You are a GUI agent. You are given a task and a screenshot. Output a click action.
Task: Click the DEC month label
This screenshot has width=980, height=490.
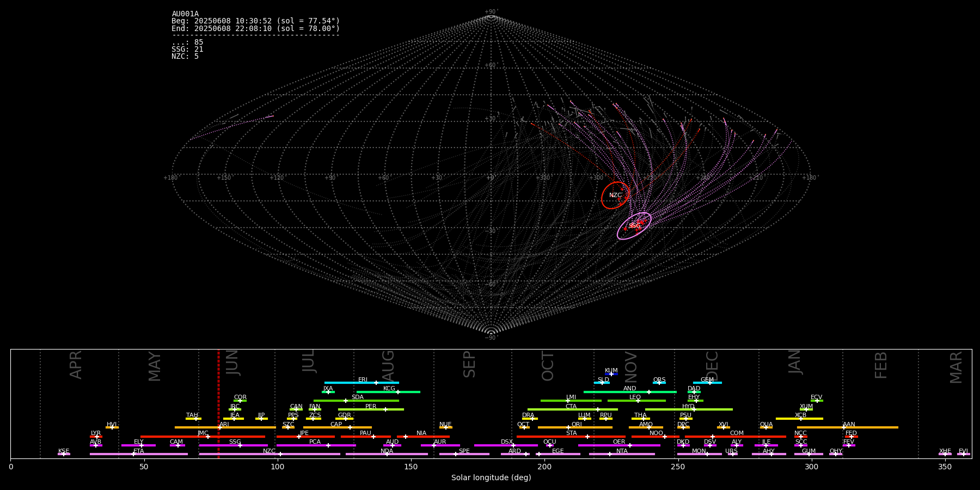point(712,366)
